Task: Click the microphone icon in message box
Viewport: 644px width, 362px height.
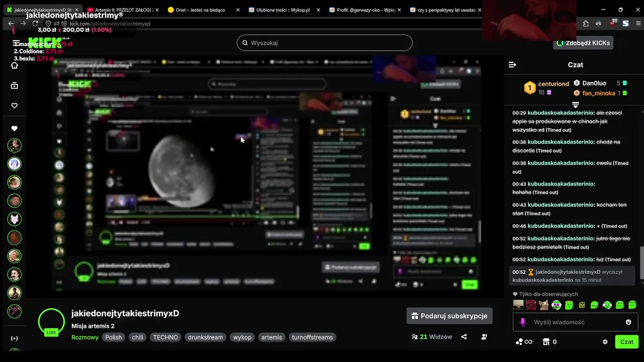Action: coord(523,322)
